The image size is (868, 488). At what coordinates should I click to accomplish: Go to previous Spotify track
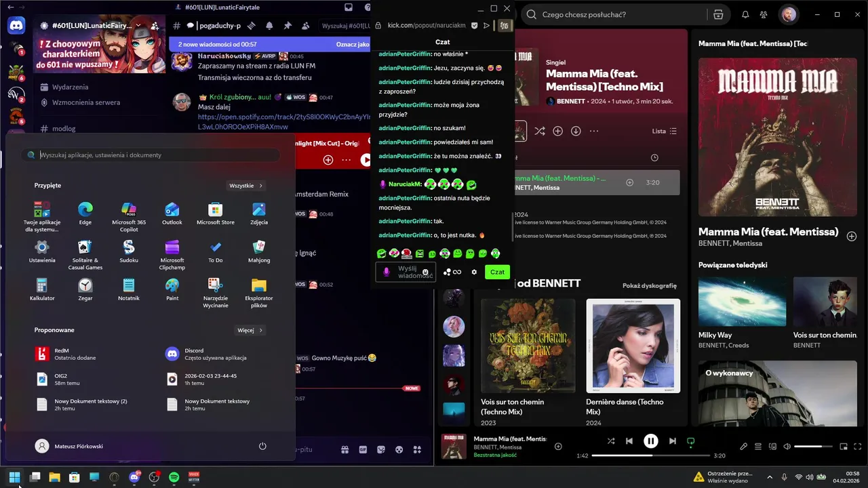coord(629,441)
